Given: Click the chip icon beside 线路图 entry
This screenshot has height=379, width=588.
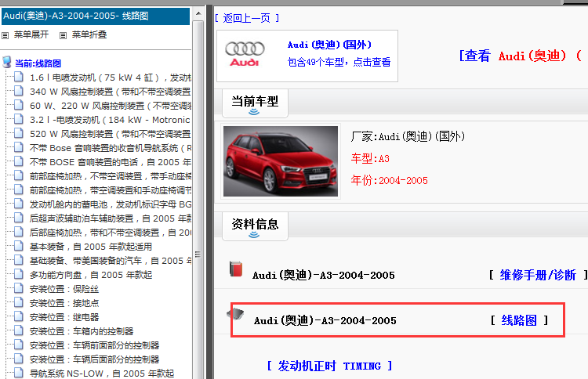Looking at the screenshot, I should pyautogui.click(x=235, y=313).
